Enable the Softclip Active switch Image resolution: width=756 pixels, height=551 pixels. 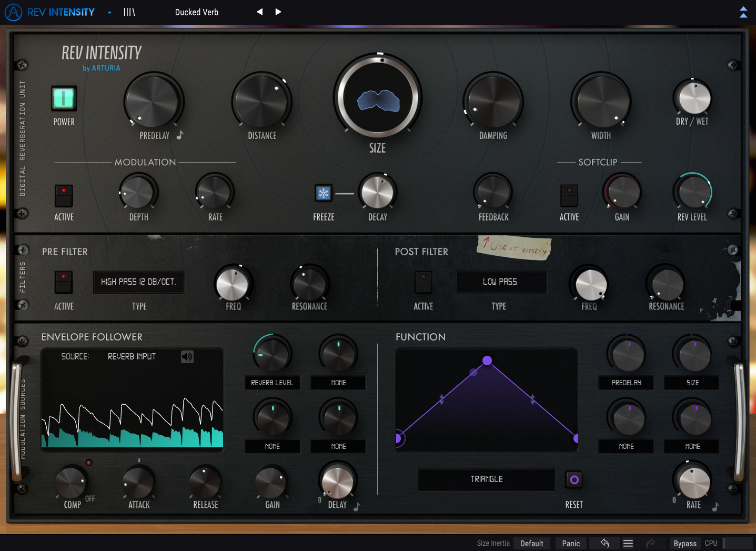click(x=569, y=195)
